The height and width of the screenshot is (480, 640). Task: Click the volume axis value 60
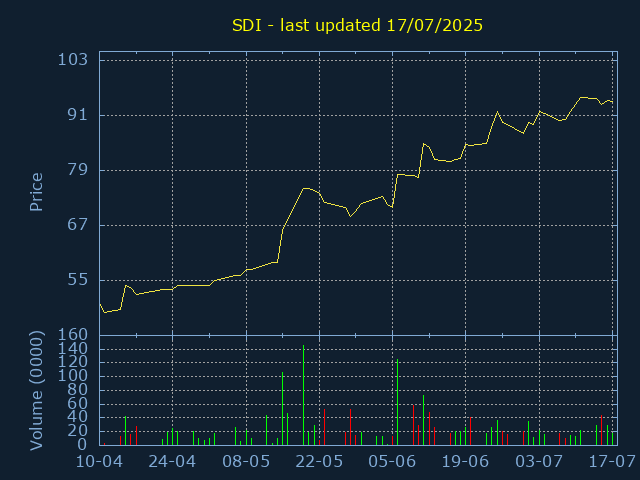tap(78, 403)
